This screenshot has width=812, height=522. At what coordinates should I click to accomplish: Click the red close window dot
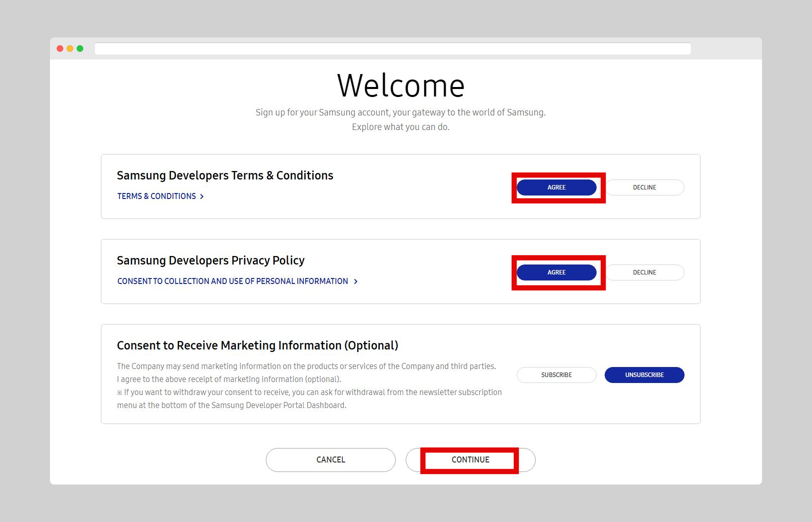coord(60,48)
